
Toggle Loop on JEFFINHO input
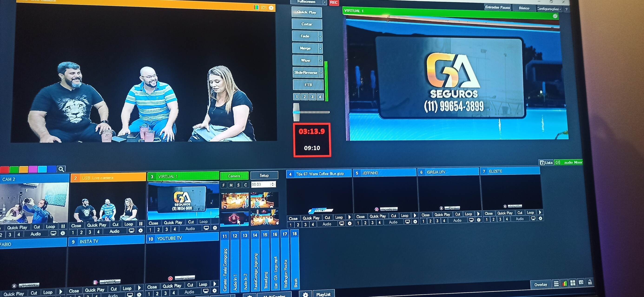pos(405,216)
